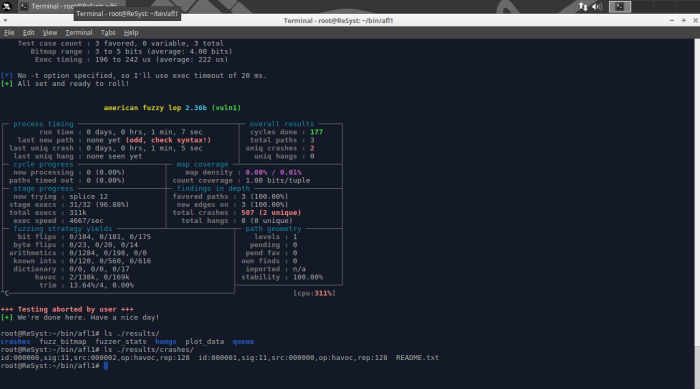Viewport: 700px width, 389px height.
Task: Open the Help menu
Action: click(x=131, y=33)
